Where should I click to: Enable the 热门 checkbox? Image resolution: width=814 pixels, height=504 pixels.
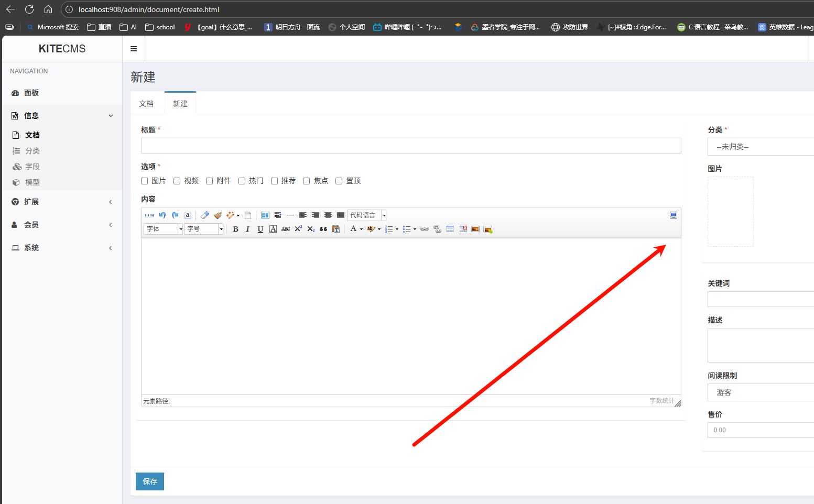242,181
